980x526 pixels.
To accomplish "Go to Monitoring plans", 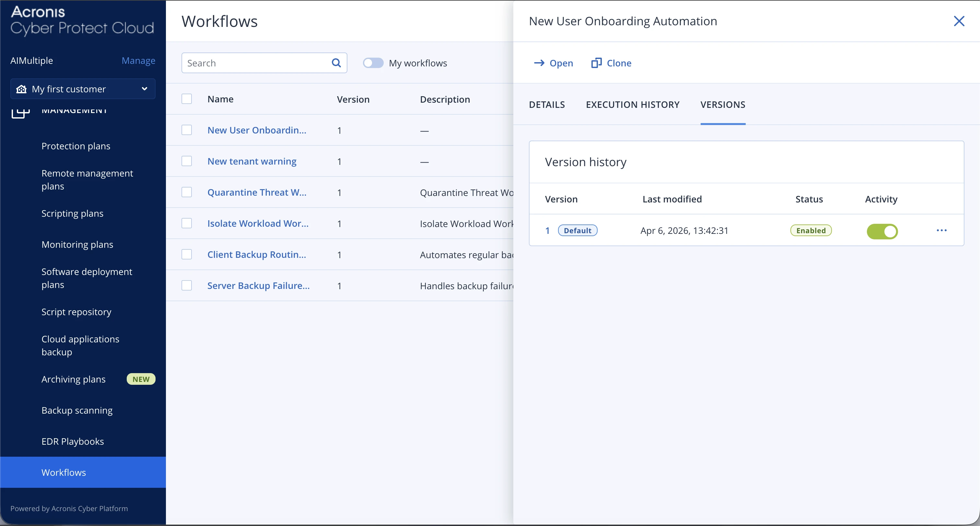I will tap(77, 245).
